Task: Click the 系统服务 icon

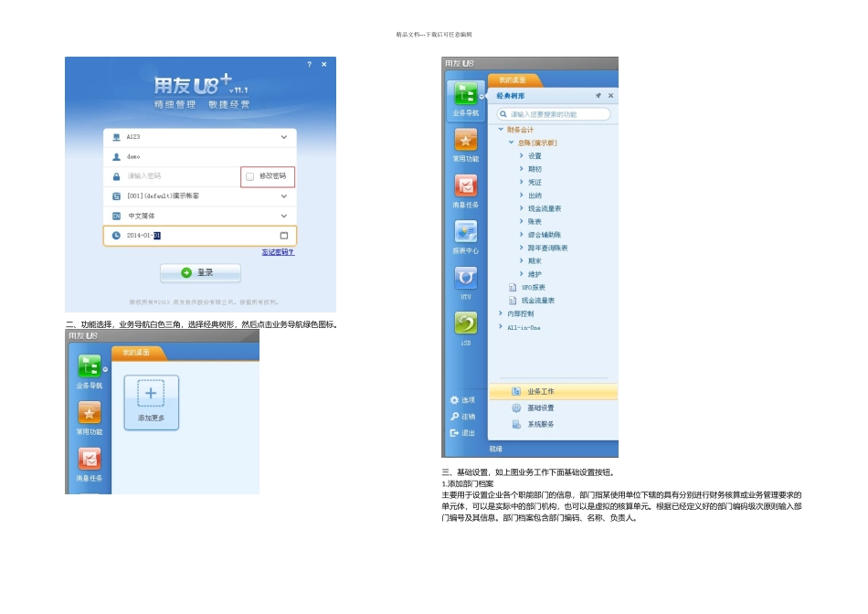Action: [516, 424]
